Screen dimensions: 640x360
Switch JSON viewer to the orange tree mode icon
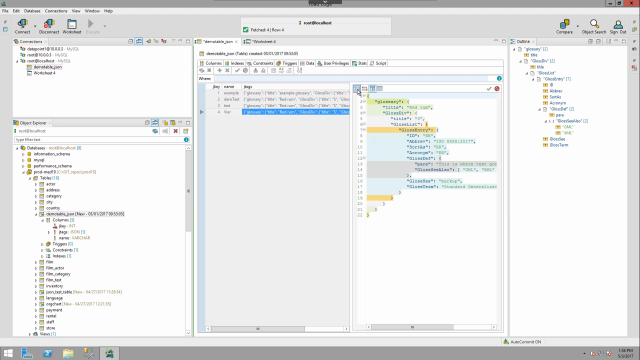point(364,89)
